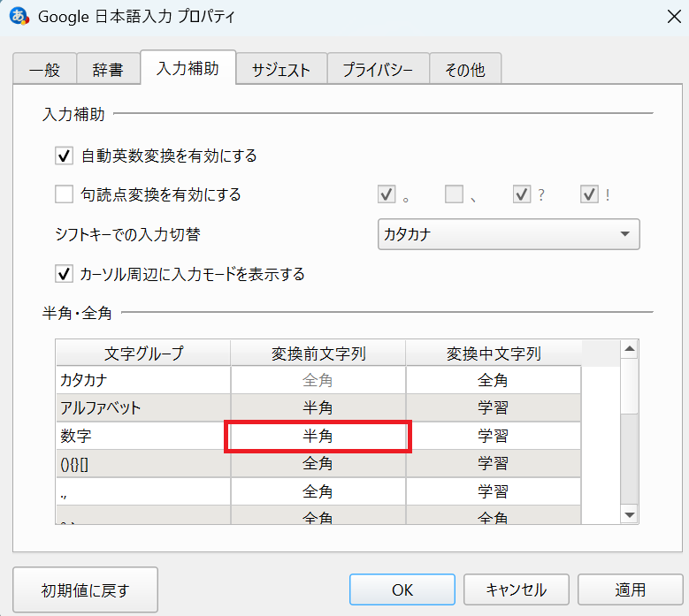689x616 pixels.
Task: Change ., row 変換中文字列 cell 学習
Action: click(494, 491)
